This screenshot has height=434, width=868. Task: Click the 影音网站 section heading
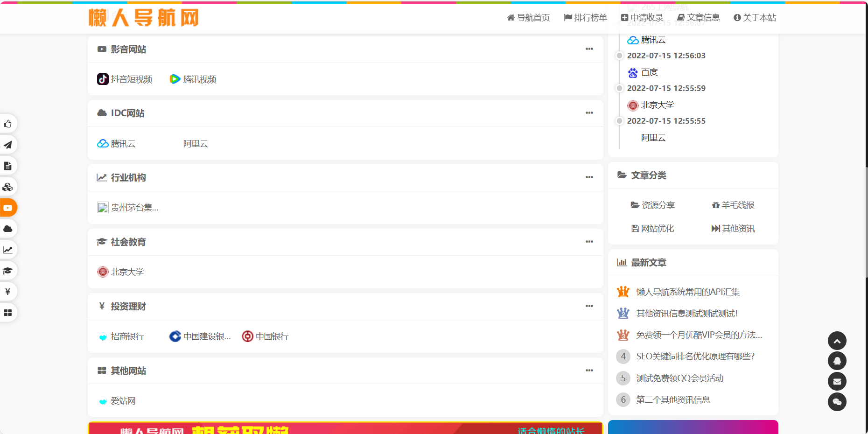(x=128, y=49)
